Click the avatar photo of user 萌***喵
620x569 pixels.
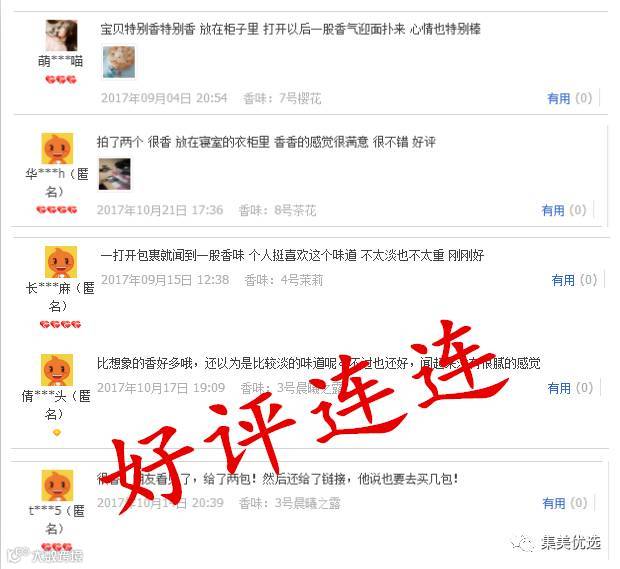(x=61, y=35)
